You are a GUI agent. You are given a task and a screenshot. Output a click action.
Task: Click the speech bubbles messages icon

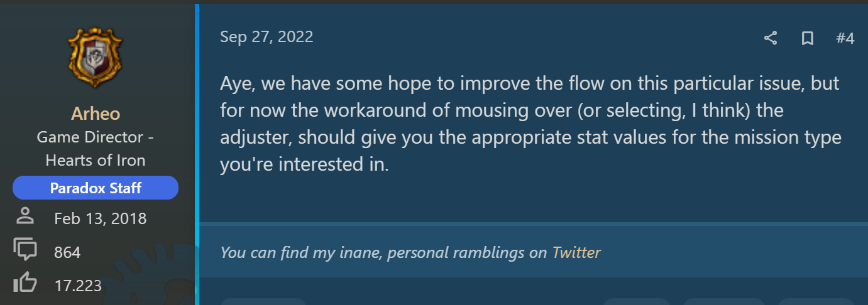(25, 250)
